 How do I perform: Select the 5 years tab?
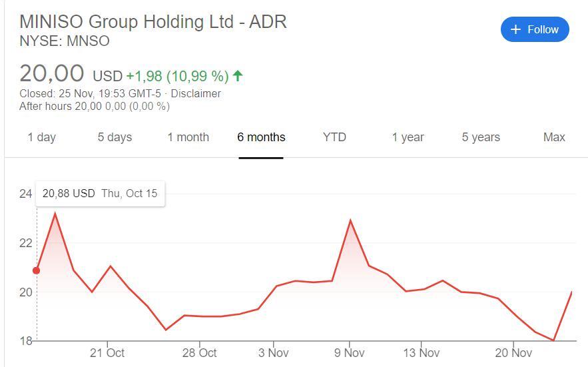[x=481, y=137]
